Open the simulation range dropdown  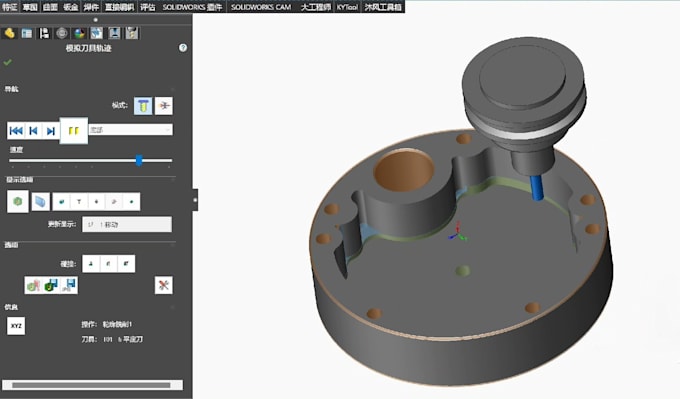click(x=131, y=130)
